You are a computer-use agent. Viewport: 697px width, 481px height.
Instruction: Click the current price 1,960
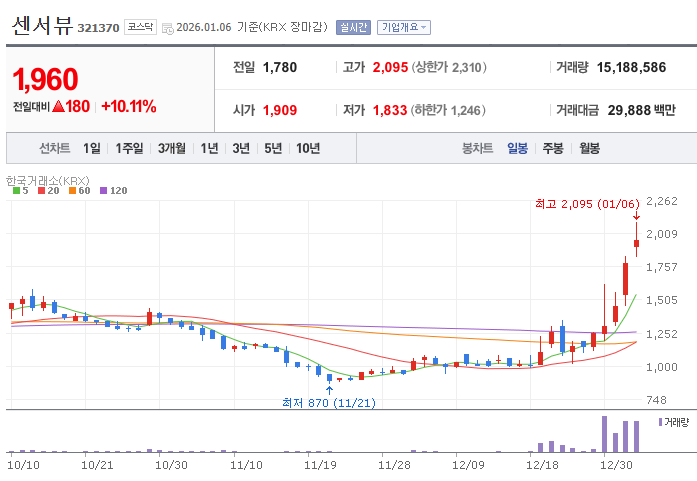coord(45,79)
